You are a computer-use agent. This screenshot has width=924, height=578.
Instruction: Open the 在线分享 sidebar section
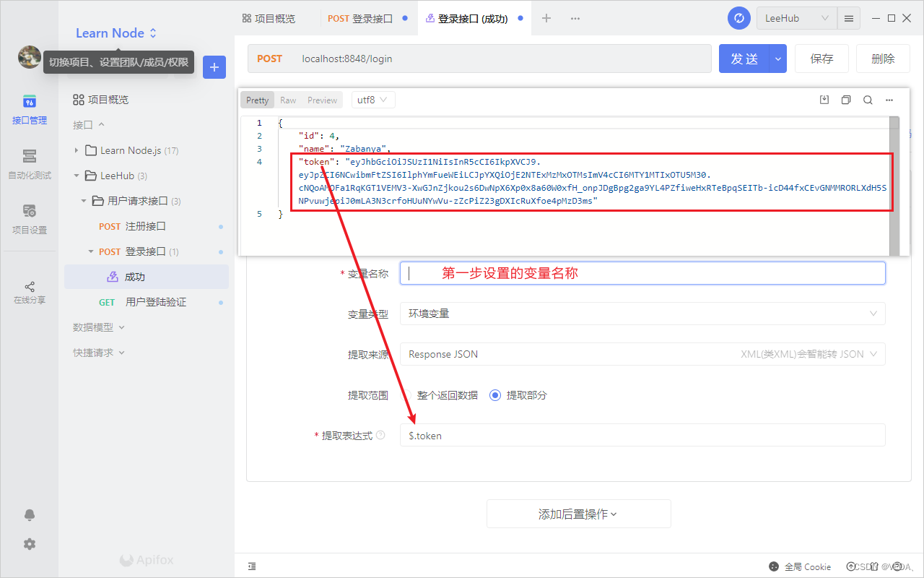click(29, 292)
